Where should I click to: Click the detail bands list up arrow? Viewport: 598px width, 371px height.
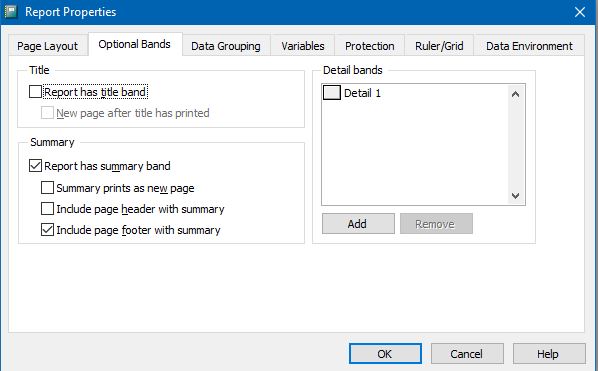[x=515, y=94]
